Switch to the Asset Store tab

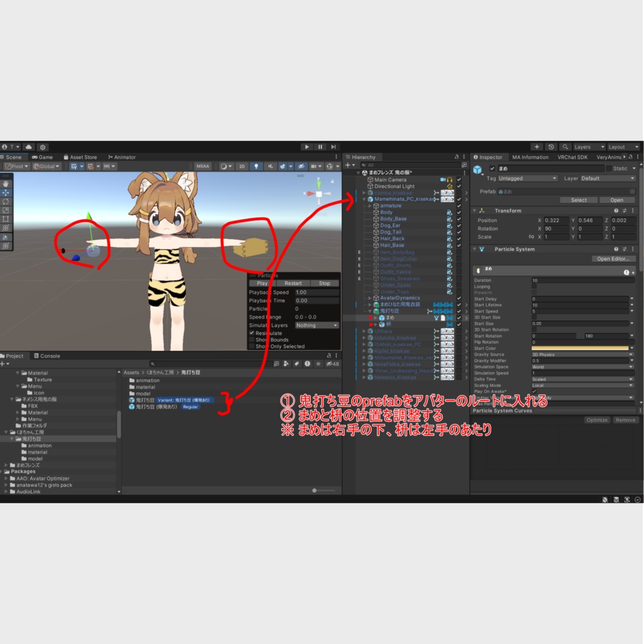tap(80, 157)
